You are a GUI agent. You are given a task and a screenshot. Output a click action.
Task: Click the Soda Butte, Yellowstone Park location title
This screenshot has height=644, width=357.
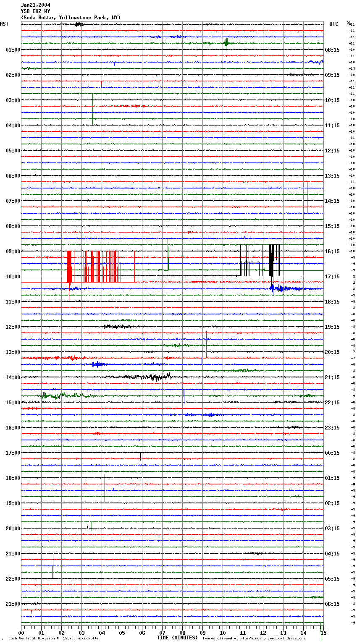(x=71, y=18)
